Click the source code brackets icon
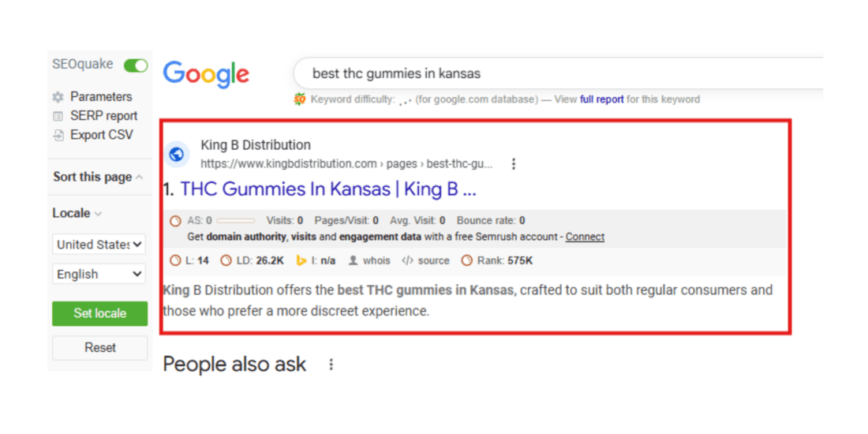The image size is (868, 434). pos(407,260)
